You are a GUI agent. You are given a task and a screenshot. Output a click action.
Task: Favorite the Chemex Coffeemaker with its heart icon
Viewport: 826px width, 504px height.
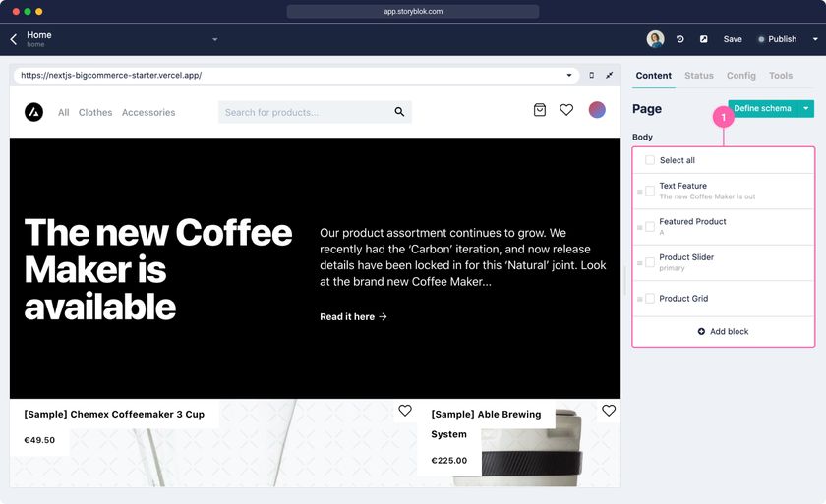click(x=404, y=411)
